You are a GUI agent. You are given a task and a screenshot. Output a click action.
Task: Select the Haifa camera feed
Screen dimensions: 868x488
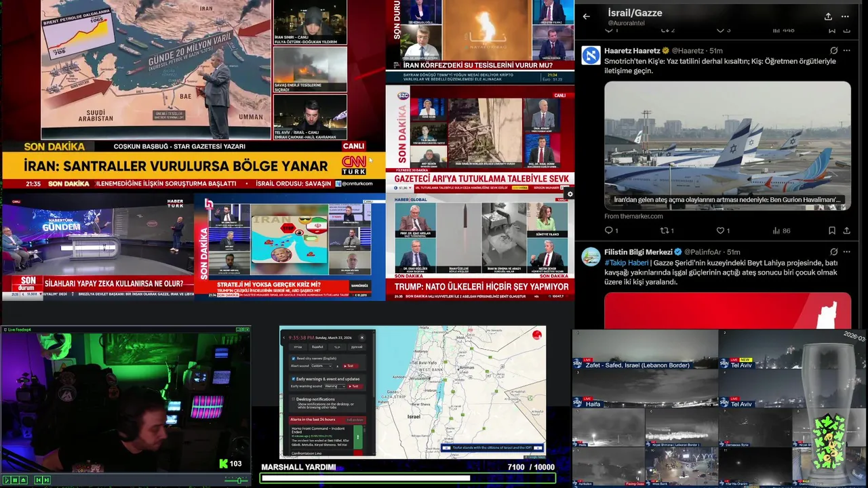click(645, 388)
